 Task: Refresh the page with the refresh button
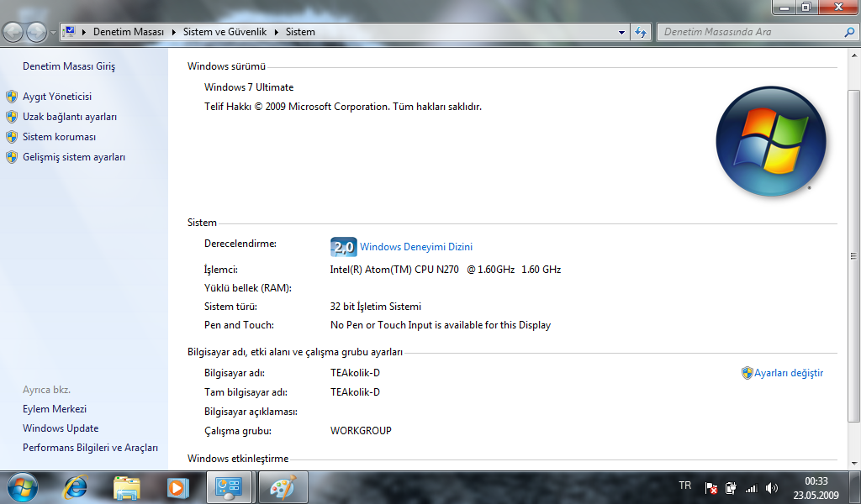point(641,33)
